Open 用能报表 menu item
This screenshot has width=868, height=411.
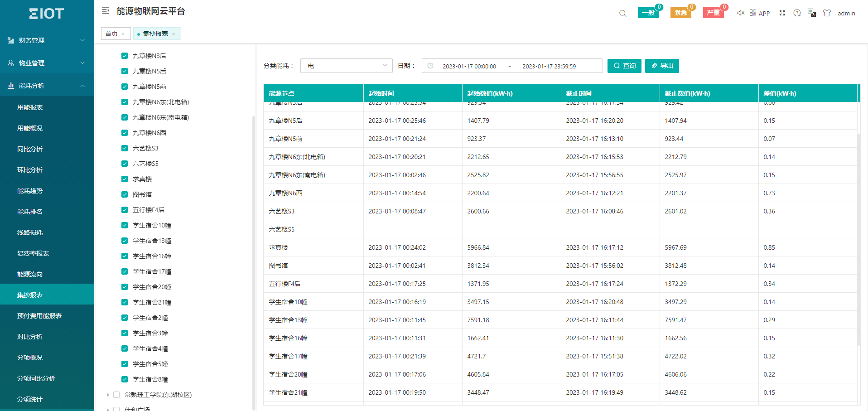pyautogui.click(x=47, y=107)
